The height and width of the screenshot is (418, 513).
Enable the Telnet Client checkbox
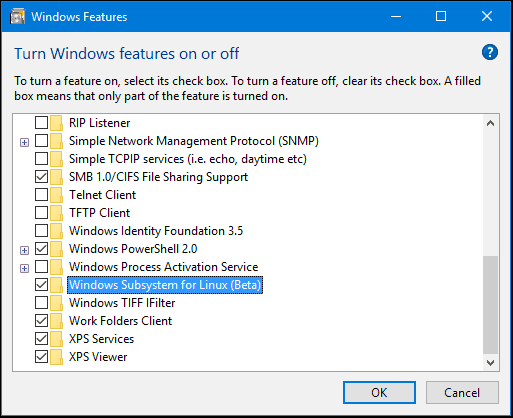click(41, 195)
